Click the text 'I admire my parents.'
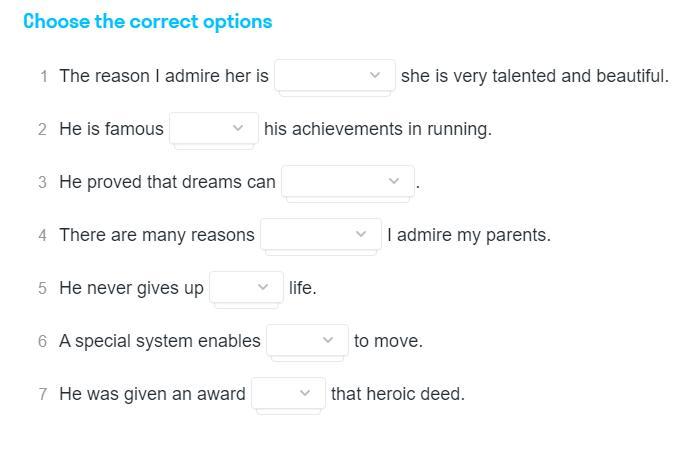This screenshot has height=450, width=682. 469,235
